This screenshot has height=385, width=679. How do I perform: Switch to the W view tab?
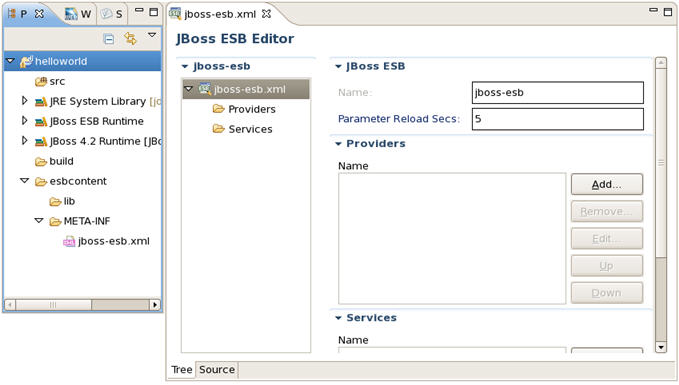pyautogui.click(x=78, y=14)
